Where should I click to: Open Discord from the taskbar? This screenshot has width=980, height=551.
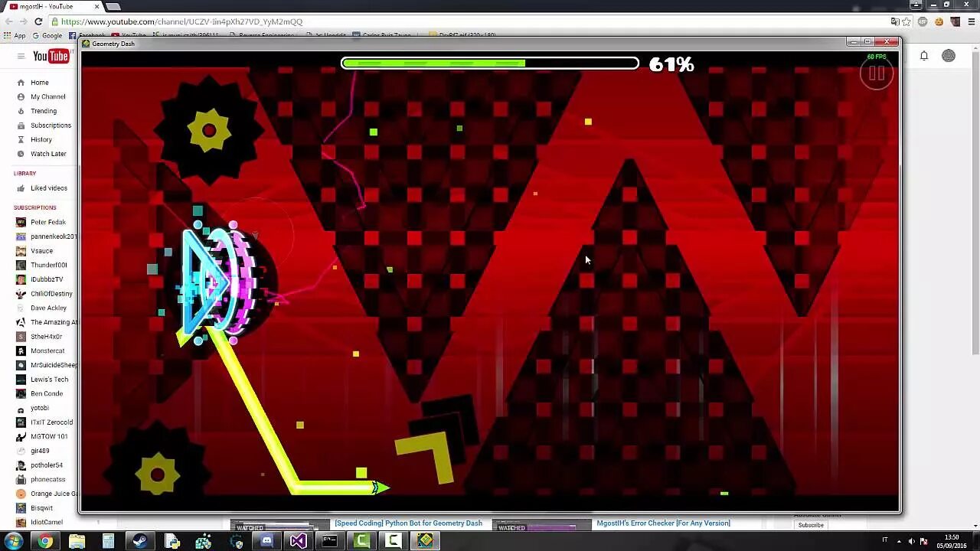coord(266,541)
